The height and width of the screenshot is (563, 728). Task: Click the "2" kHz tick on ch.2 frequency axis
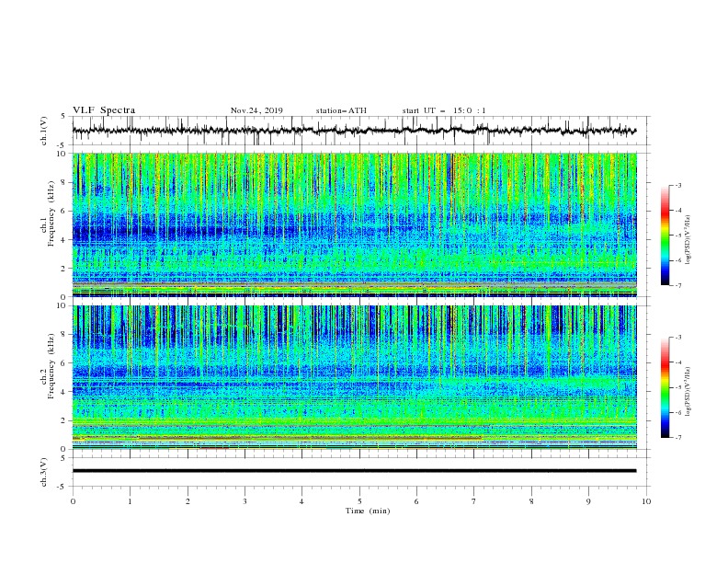[64, 420]
